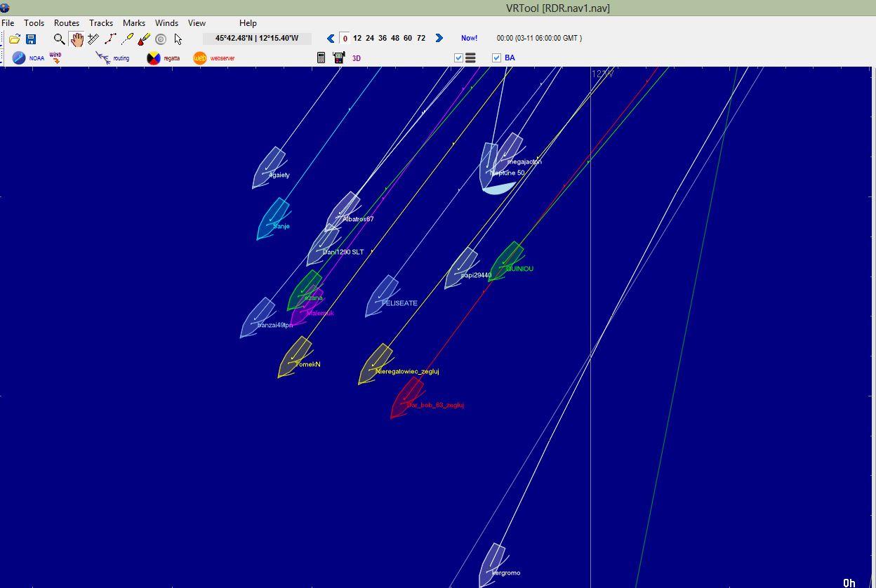
Task: Select the magnifying glass zoom tool
Action: coord(60,39)
